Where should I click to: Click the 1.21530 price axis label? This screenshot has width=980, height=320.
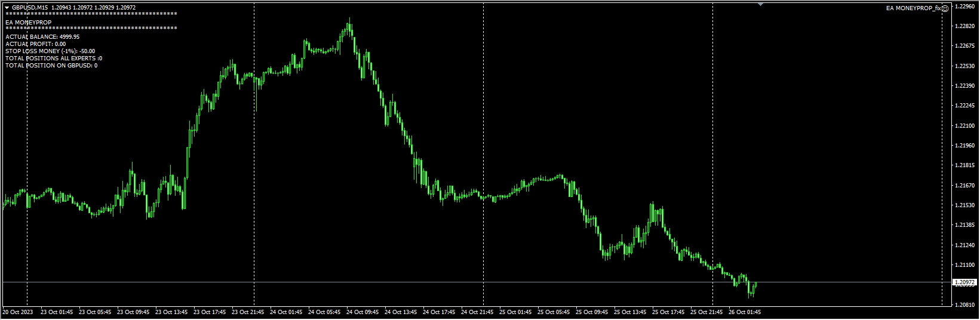pyautogui.click(x=965, y=205)
